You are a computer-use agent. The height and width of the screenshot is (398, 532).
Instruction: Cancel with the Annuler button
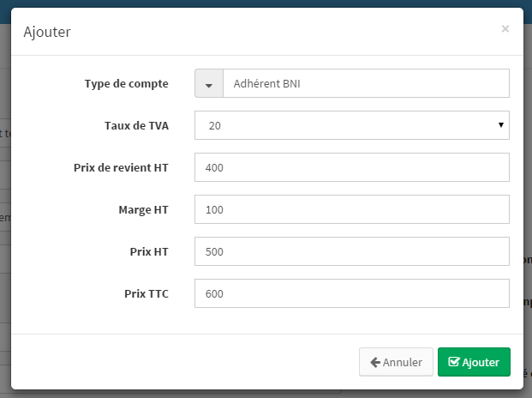(x=396, y=362)
